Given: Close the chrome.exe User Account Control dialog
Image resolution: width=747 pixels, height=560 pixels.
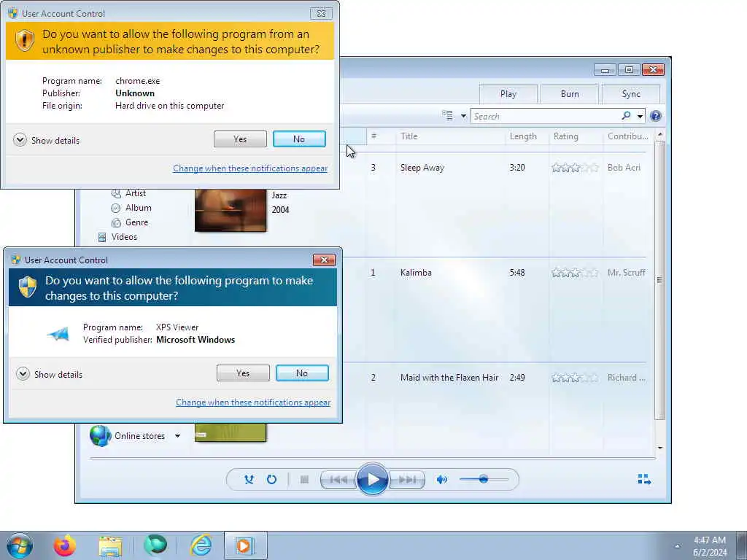Looking at the screenshot, I should [321, 13].
